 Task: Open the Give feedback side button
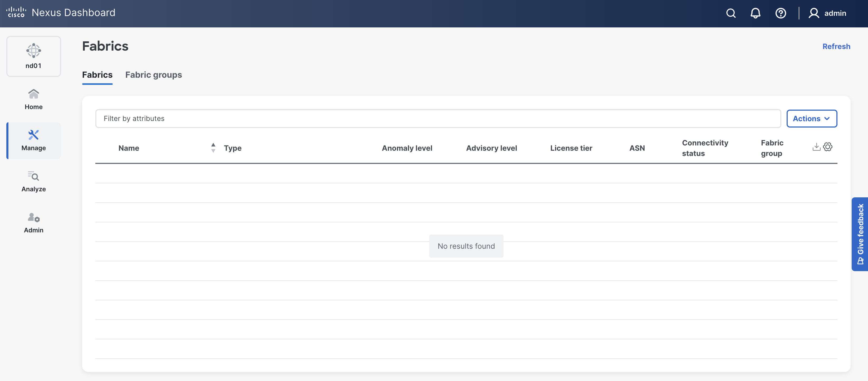point(860,234)
